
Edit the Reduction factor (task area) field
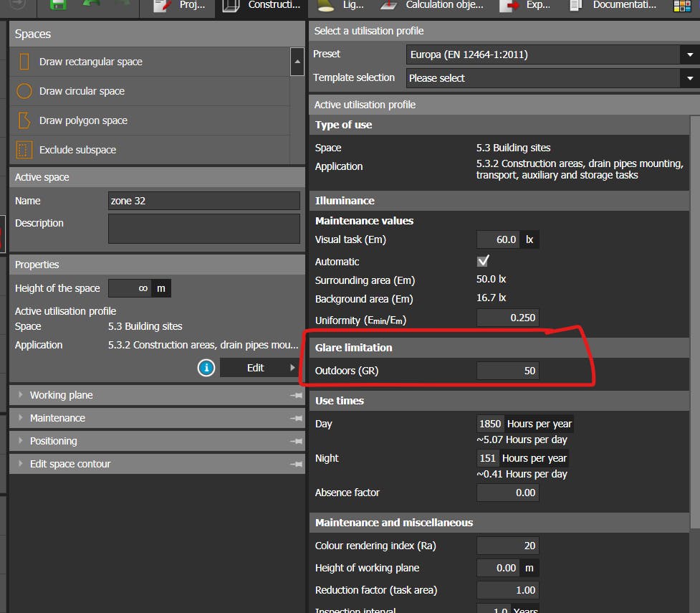[x=507, y=590]
